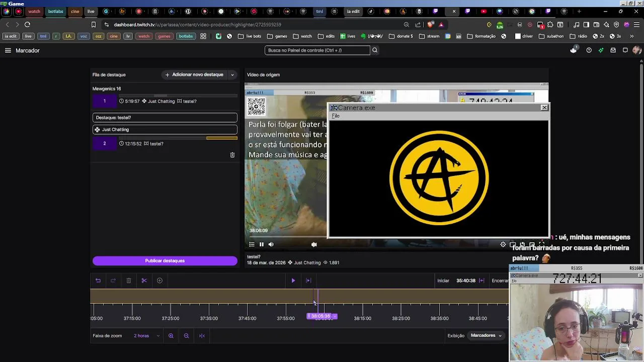Reload the browser page
The width and height of the screenshot is (644, 362).
[28, 24]
